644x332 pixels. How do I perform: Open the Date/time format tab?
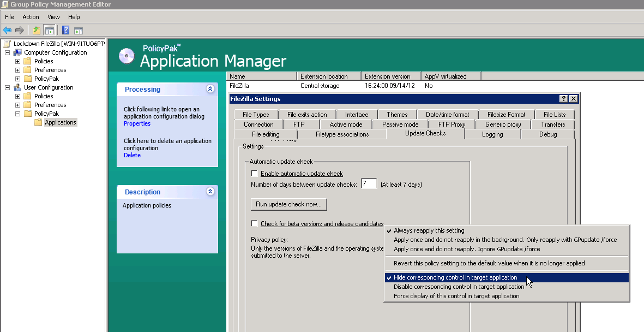tap(447, 115)
